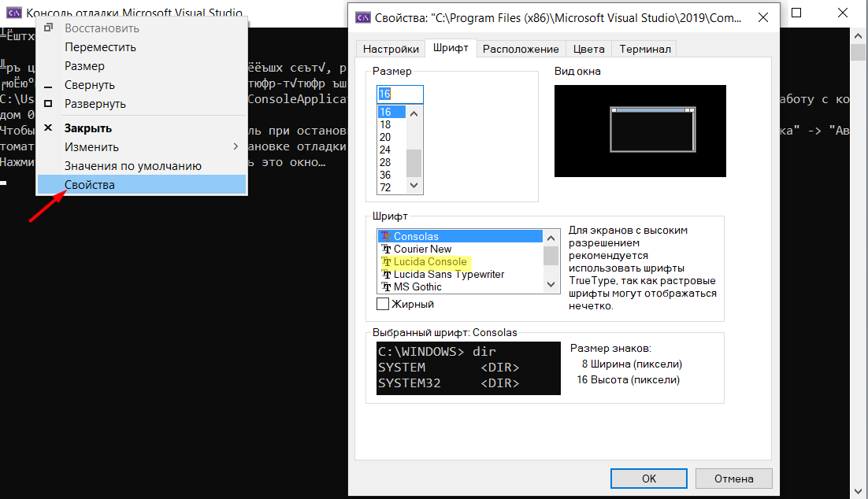Click the Visual Studio console window title icon

point(14,13)
